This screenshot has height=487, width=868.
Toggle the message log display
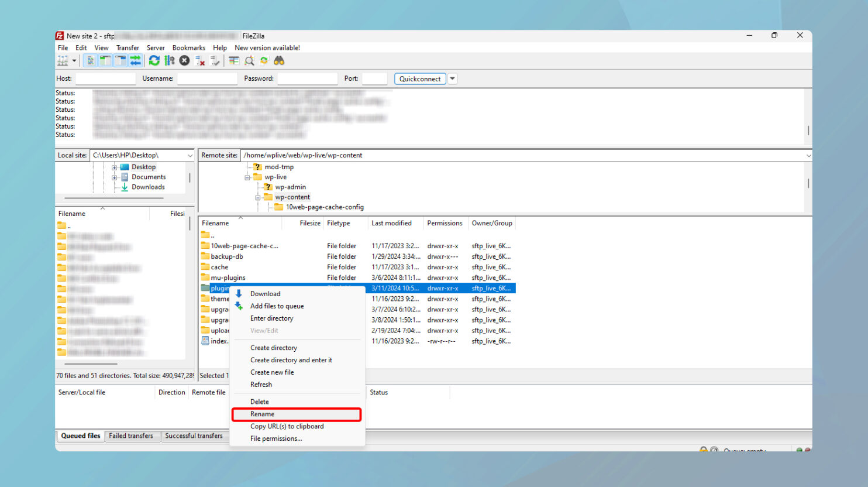91,60
